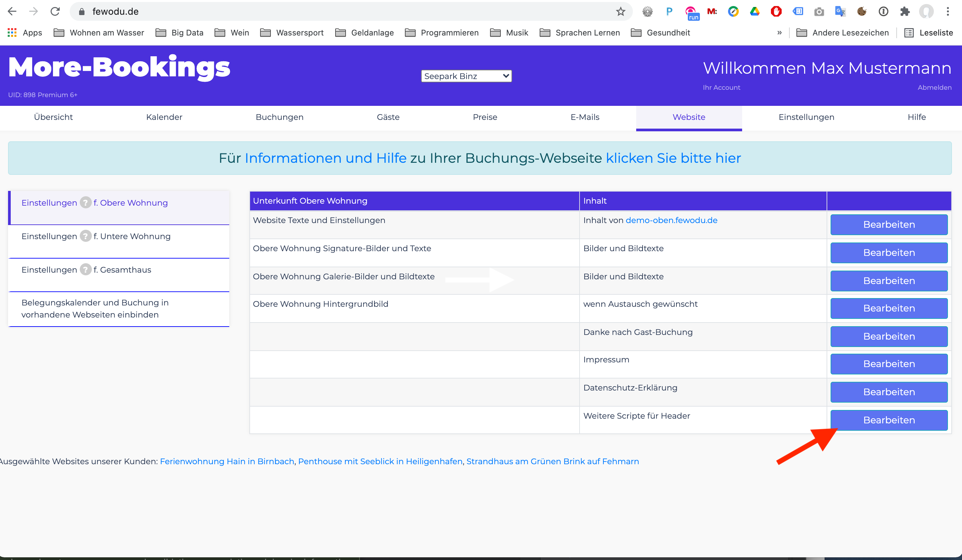Open the Hilfe tab
This screenshot has width=962, height=560.
click(916, 117)
